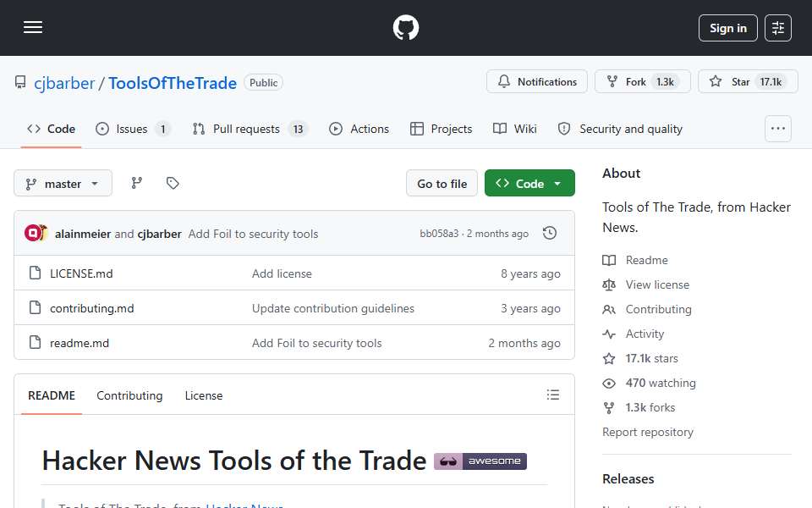812x508 pixels.
Task: Fork the repository
Action: [642, 82]
